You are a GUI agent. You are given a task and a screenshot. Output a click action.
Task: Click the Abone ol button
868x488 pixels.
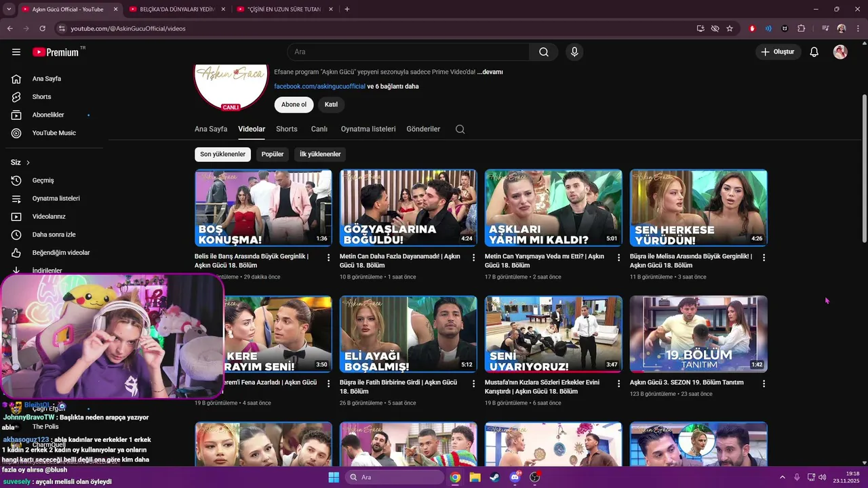click(x=294, y=104)
